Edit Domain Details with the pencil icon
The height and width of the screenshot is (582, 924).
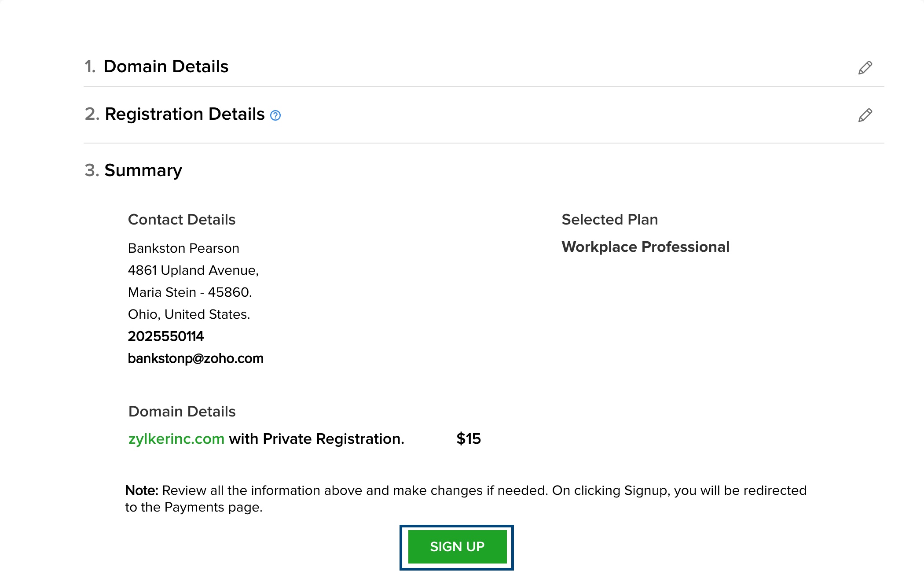(x=865, y=67)
